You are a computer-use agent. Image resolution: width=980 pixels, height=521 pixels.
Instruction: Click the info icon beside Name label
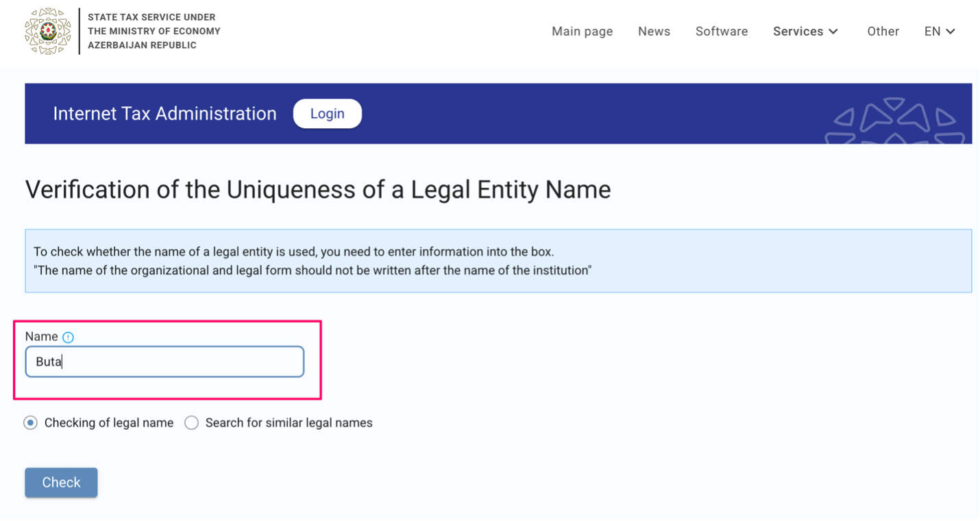(x=68, y=337)
